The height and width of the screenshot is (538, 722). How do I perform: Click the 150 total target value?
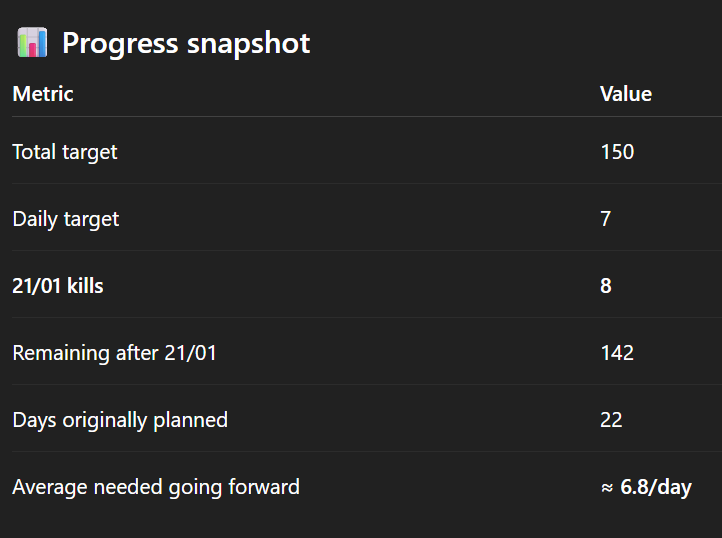tap(617, 152)
